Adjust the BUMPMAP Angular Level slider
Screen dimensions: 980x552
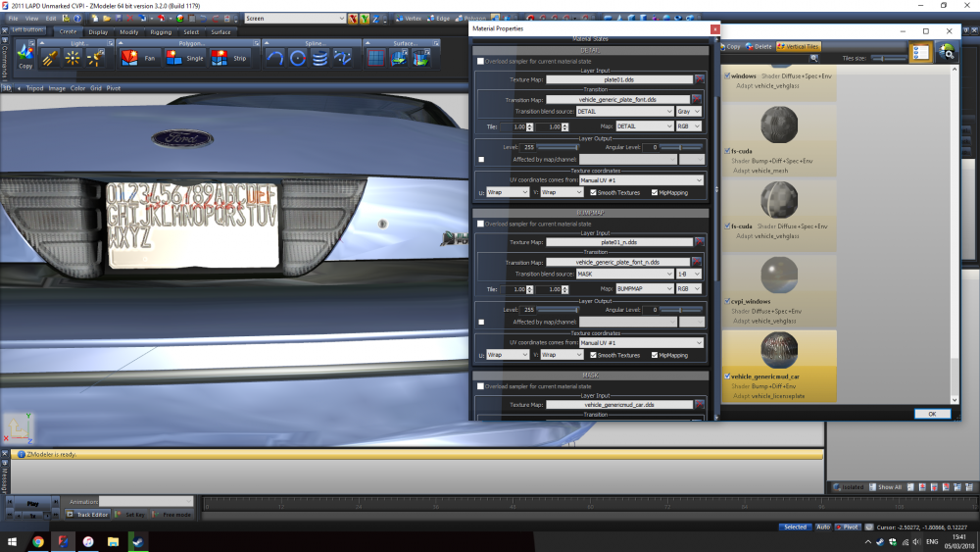[x=682, y=310]
